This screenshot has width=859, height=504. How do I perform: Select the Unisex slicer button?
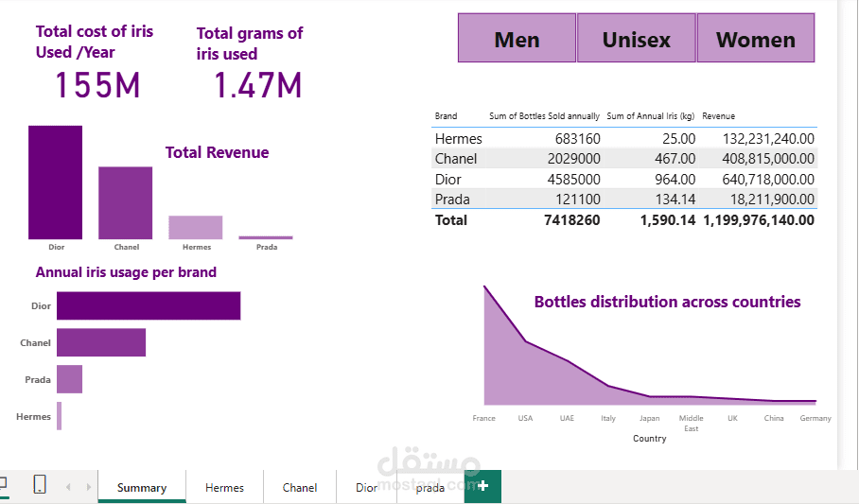point(636,38)
